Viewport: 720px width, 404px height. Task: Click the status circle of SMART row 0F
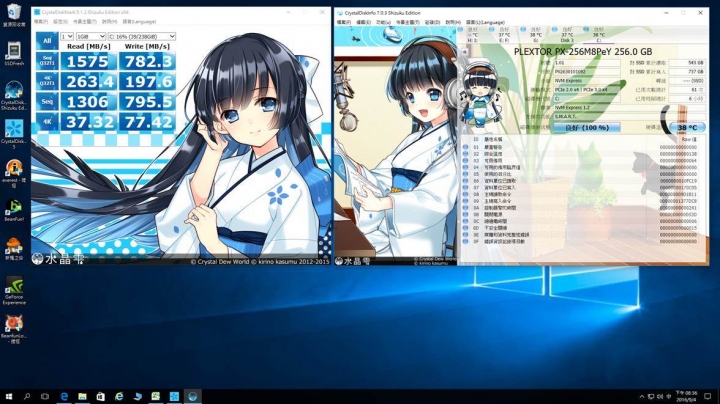(466, 241)
